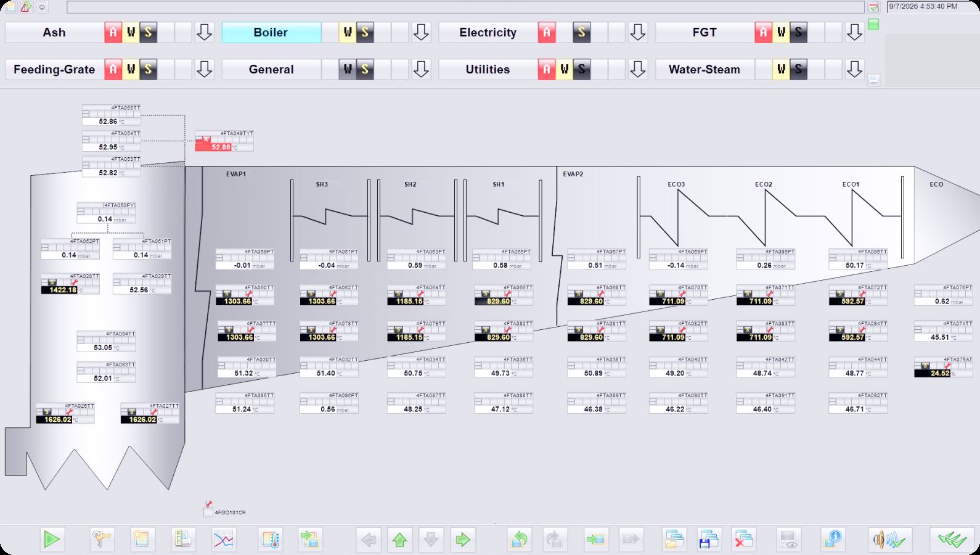Toggle the Feeding-Grate S status indicator

pos(148,69)
